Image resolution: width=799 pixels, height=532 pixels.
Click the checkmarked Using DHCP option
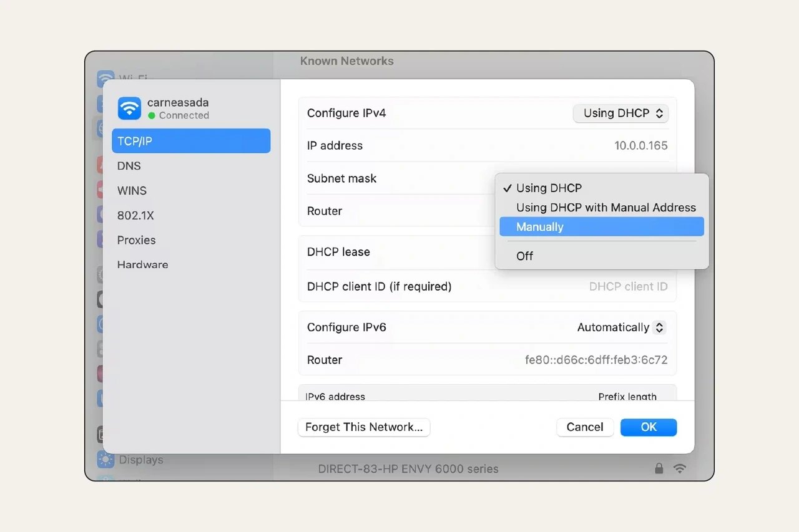(x=549, y=188)
